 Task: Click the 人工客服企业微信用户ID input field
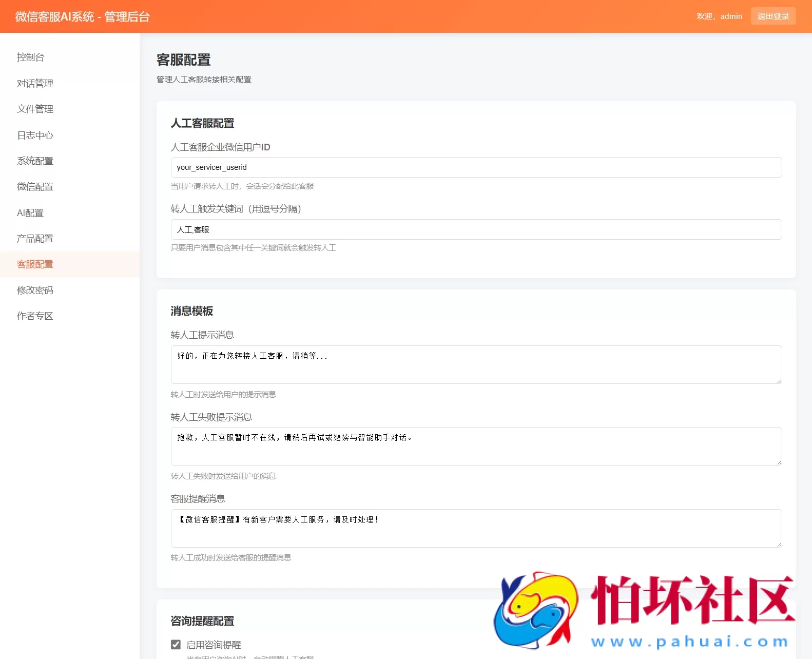coord(476,167)
